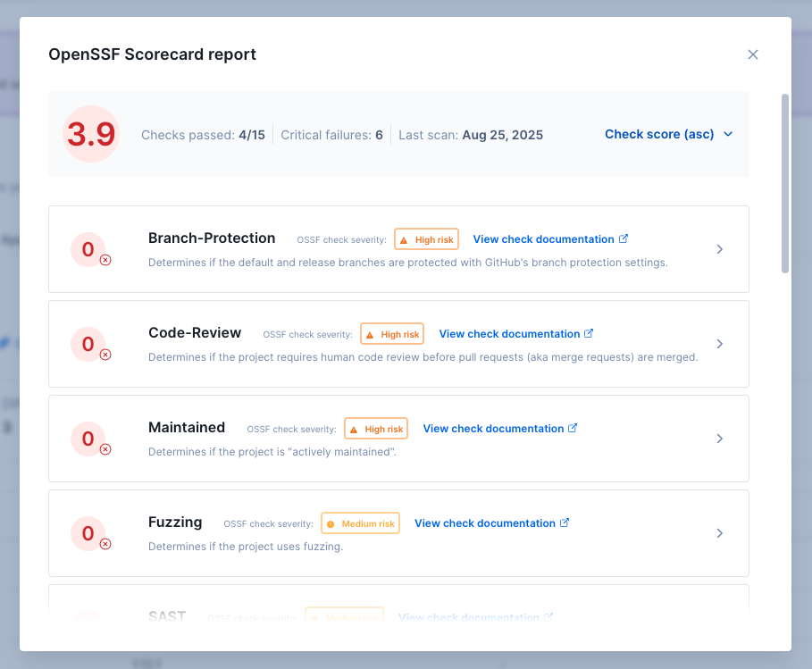Expand the Fuzzing check row chevron

tap(720, 533)
